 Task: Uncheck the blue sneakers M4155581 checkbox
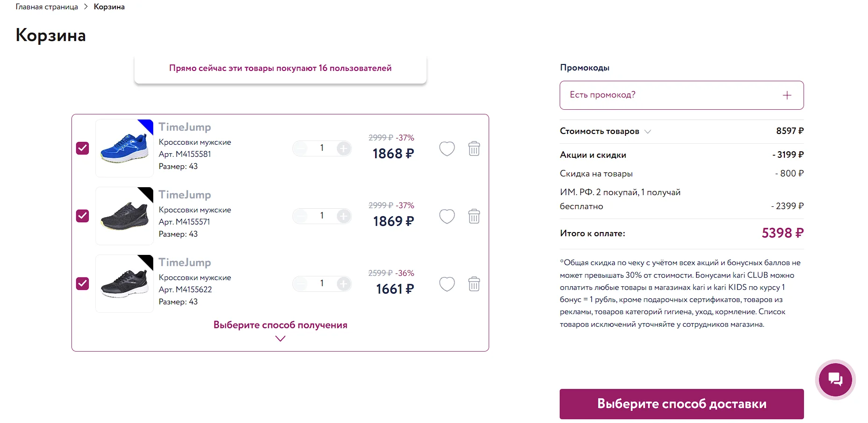coord(83,148)
